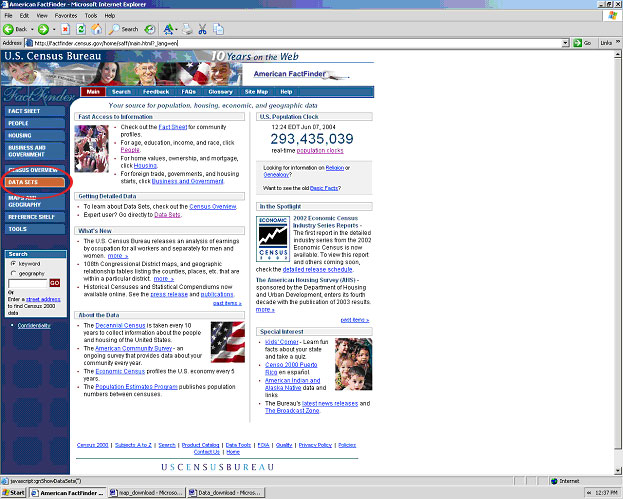Switch to map_download taskbar window

[x=146, y=493]
